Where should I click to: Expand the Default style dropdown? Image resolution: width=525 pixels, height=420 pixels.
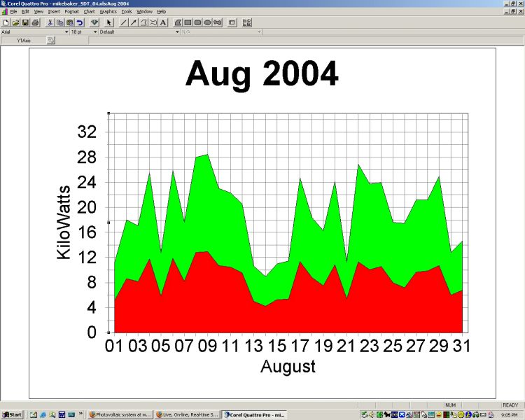177,31
